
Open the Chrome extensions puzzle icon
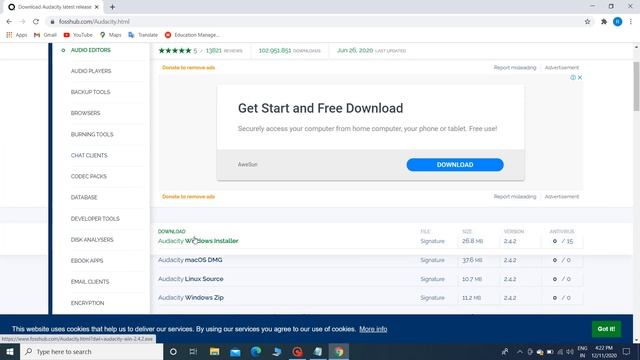[604, 22]
